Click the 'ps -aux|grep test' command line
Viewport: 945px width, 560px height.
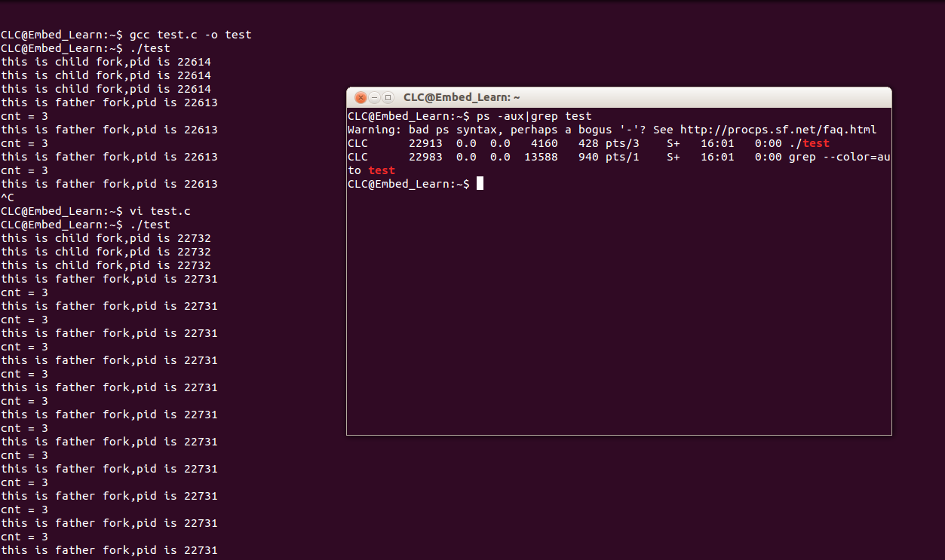534,116
